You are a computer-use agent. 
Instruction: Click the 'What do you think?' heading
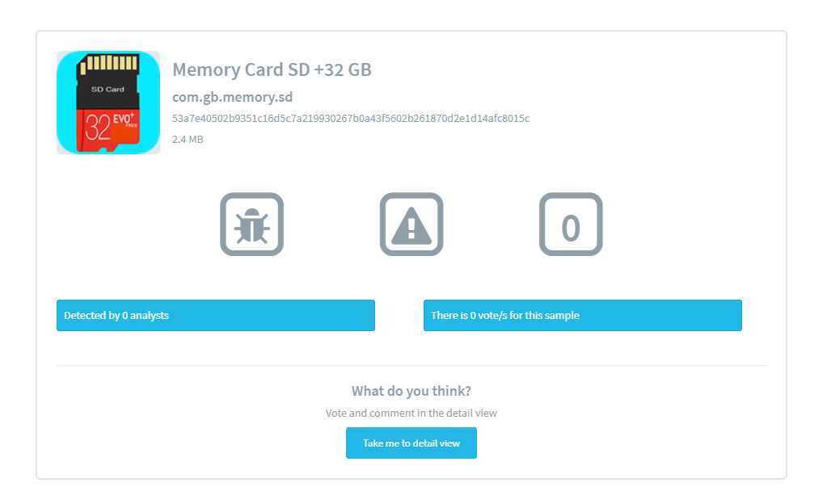[x=411, y=391]
